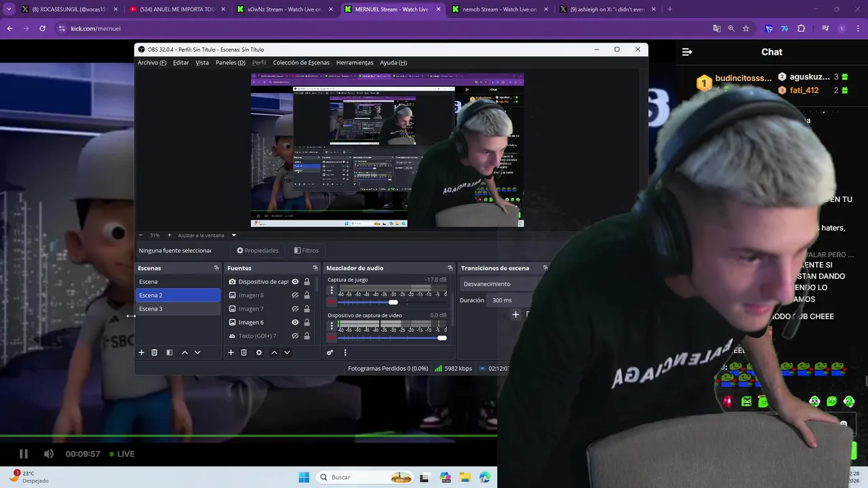Image resolution: width=868 pixels, height=488 pixels.
Task: Move the scene up with the Escenas up arrow
Action: (184, 352)
